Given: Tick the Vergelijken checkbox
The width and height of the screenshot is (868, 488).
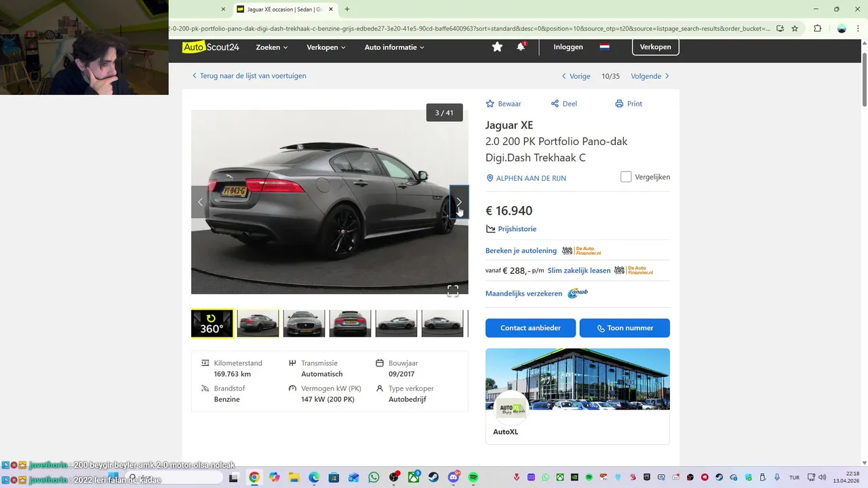Looking at the screenshot, I should 626,177.
